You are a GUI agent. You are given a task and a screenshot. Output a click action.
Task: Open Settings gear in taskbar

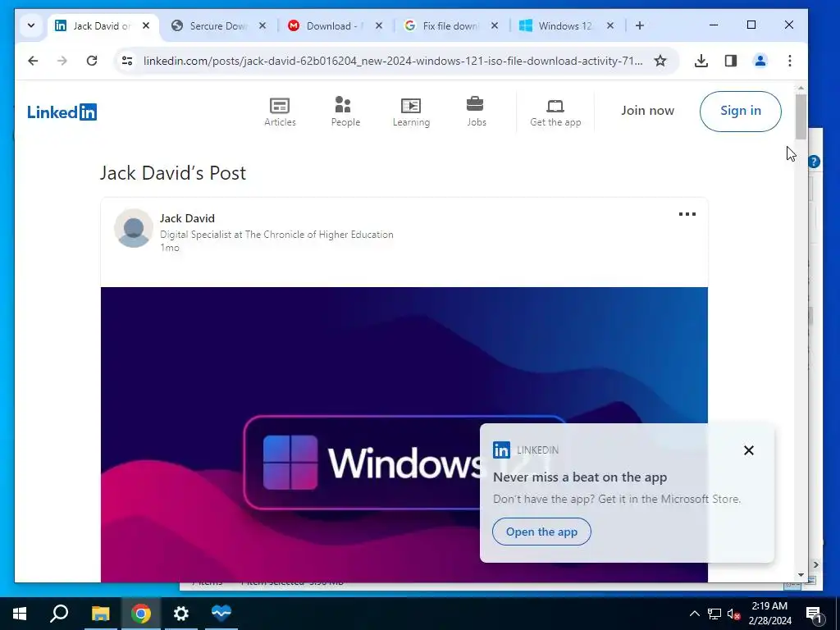181,614
